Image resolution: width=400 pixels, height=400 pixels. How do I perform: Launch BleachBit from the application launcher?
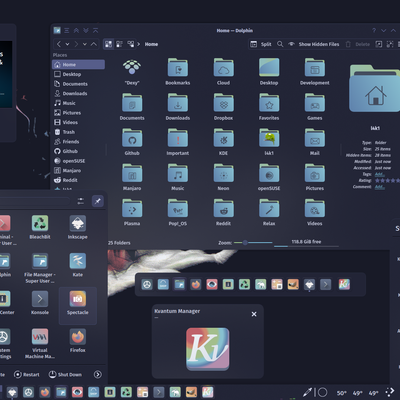pos(40,227)
